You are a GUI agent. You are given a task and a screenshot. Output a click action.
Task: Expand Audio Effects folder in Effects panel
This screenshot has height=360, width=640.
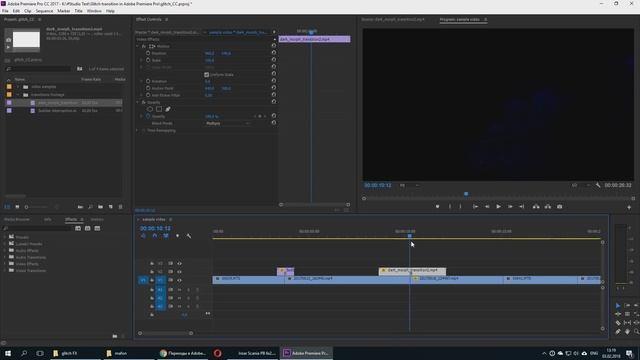(x=5, y=251)
